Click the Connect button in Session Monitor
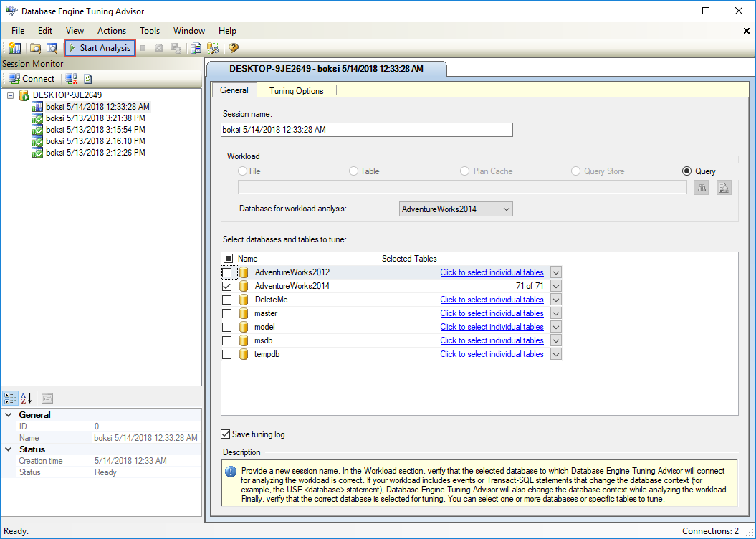The width and height of the screenshot is (756, 539). click(x=32, y=79)
